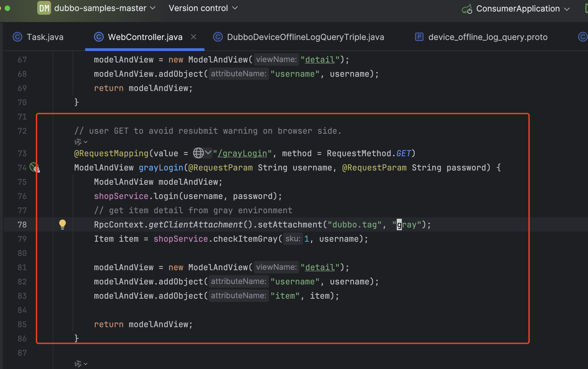Click line number 86 in the gutter
The image size is (588, 369).
coord(22,339)
